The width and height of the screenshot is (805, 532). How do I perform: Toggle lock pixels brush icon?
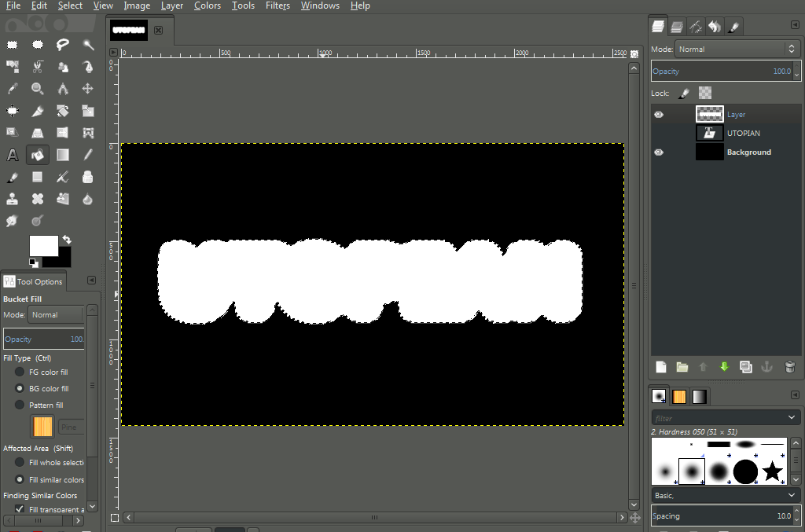coord(684,94)
